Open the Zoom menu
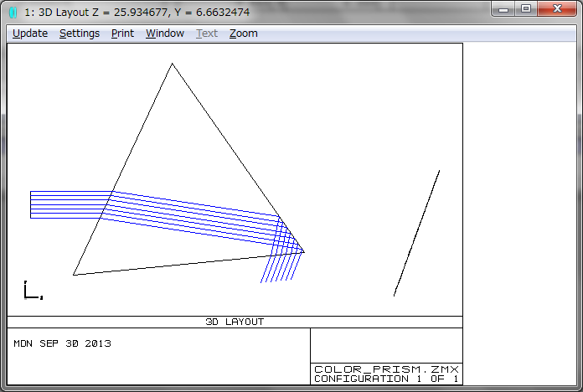Viewport: 583px width, 392px height. click(x=243, y=34)
